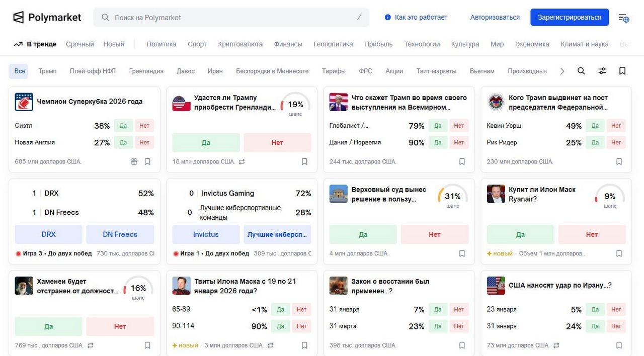Click gift icon on Суперкубка 2026 card
Screen dimensions: 644x356
point(134,161)
